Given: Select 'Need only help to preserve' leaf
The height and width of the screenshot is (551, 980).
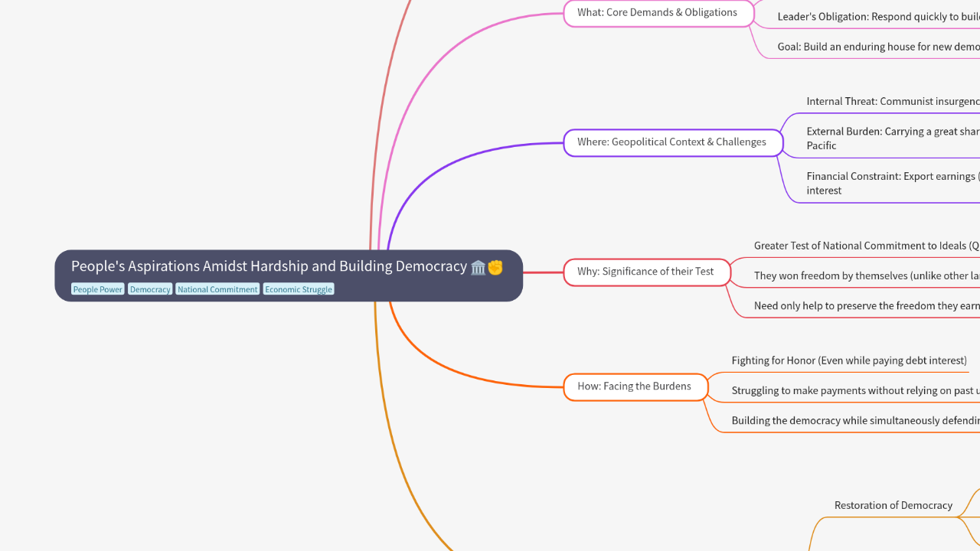Looking at the screenshot, I should click(x=865, y=305).
